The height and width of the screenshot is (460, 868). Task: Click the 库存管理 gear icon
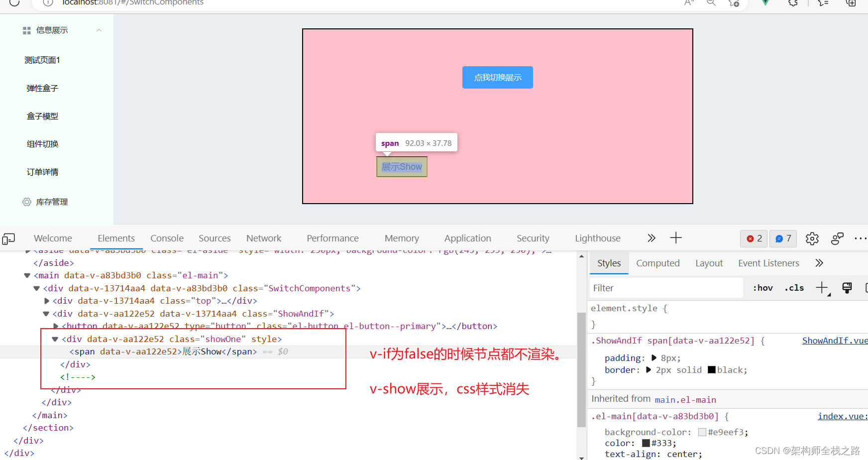27,202
